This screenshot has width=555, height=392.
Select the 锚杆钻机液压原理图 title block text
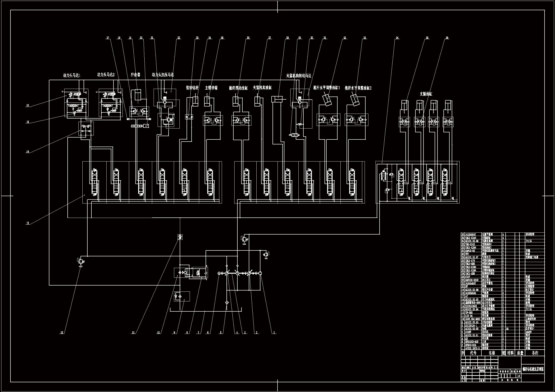pos(533,369)
